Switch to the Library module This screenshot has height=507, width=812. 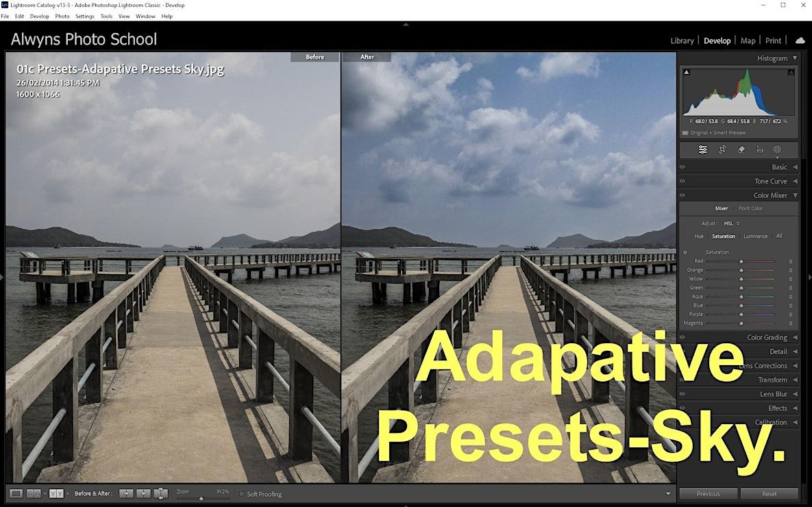tap(682, 40)
